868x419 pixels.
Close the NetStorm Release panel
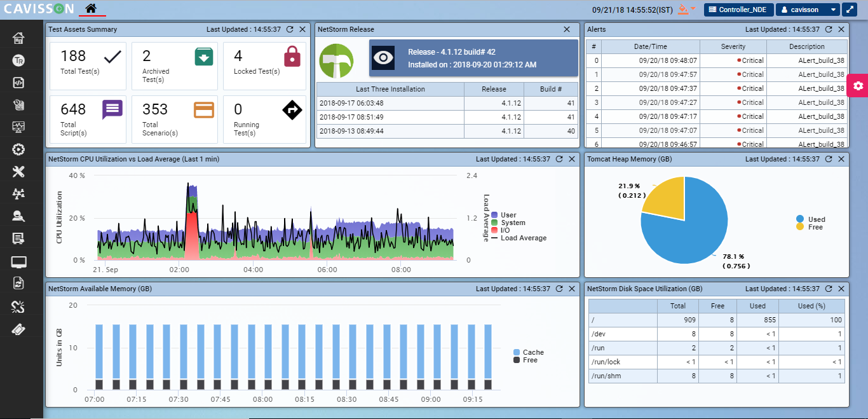567,29
